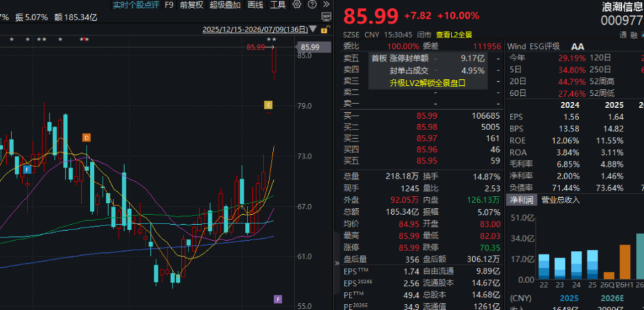
Task: Click the 买一 price 85.99
Action: pos(427,116)
